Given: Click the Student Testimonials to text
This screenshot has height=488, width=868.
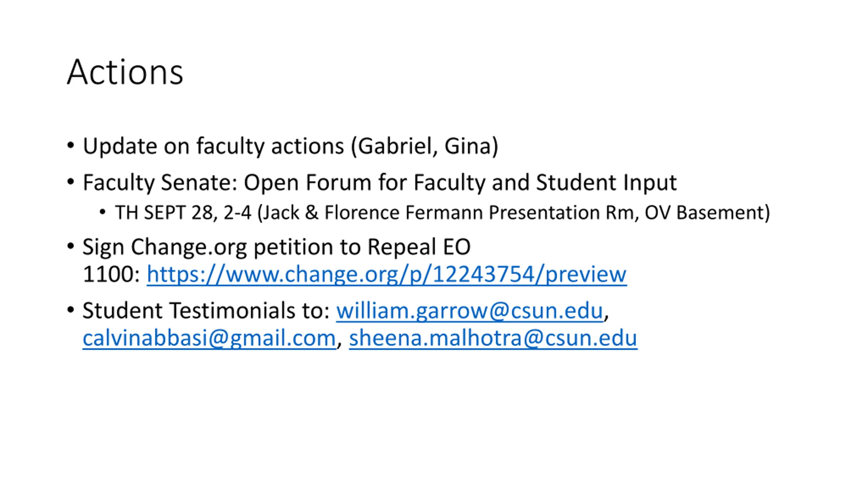Looking at the screenshot, I should 206,310.
